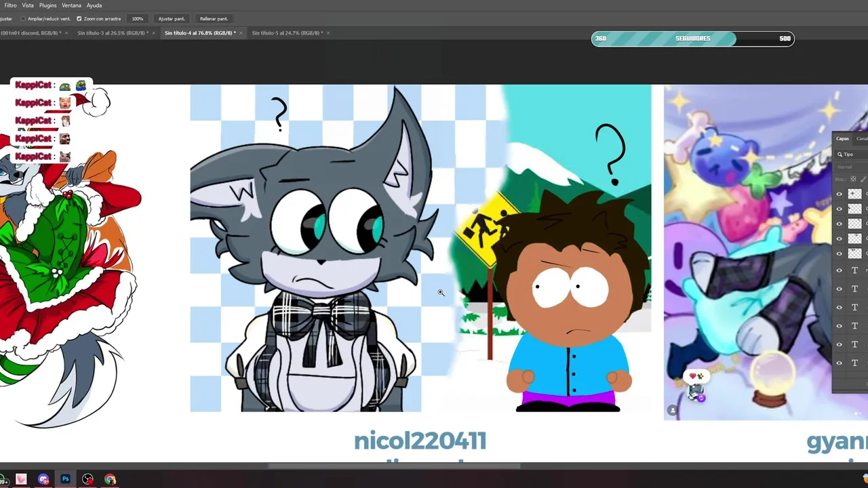
Task: Open the Plugins menu
Action: coord(47,5)
